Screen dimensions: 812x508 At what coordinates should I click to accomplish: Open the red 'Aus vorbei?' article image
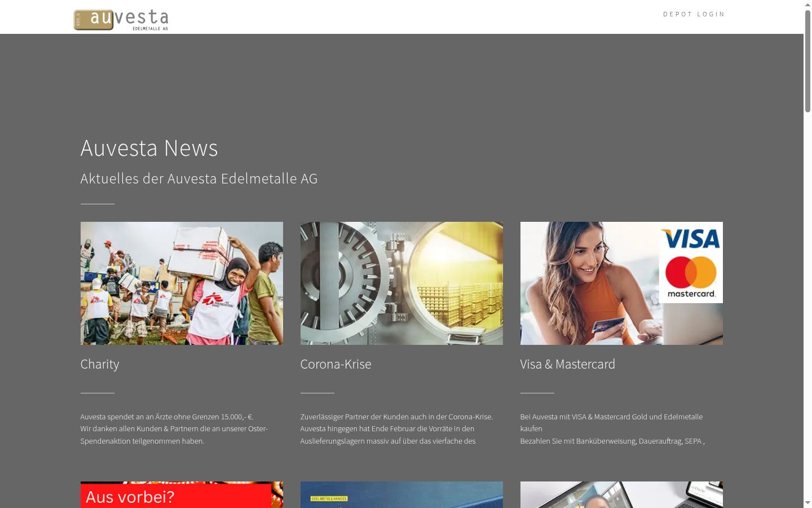pos(182,494)
